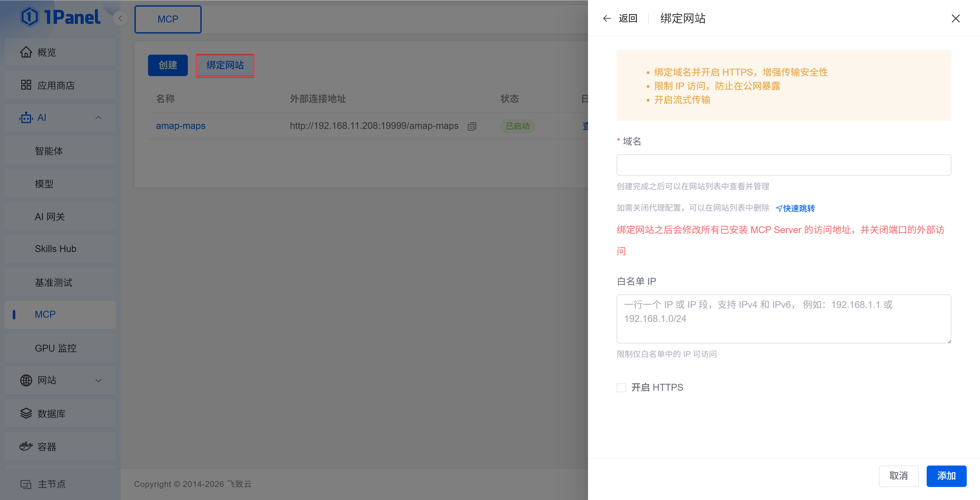The height and width of the screenshot is (500, 980).
Task: Click the 添加 button
Action: pyautogui.click(x=947, y=476)
